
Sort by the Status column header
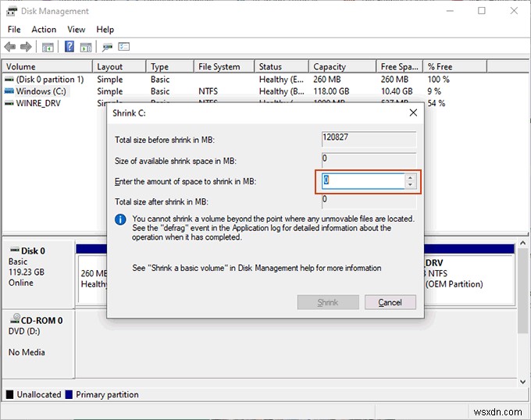[282, 66]
